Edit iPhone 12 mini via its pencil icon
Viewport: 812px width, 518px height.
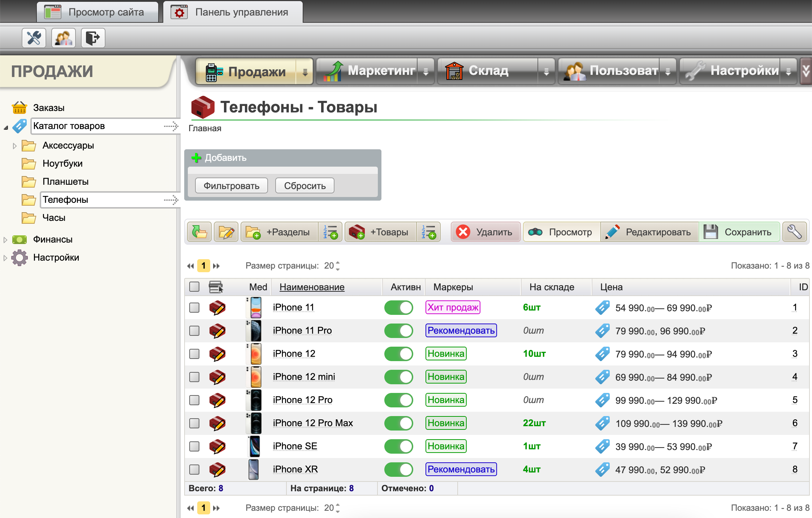217,377
